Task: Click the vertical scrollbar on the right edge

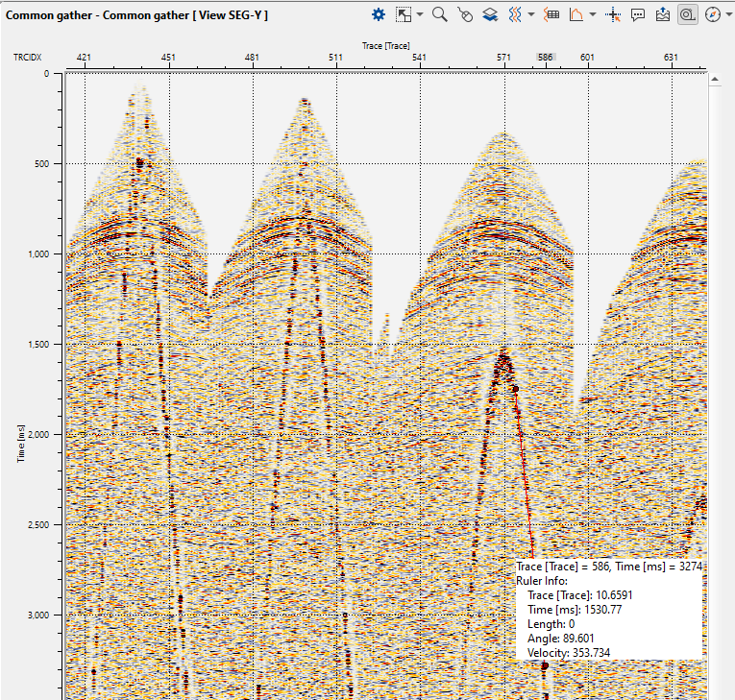Action: point(714,384)
